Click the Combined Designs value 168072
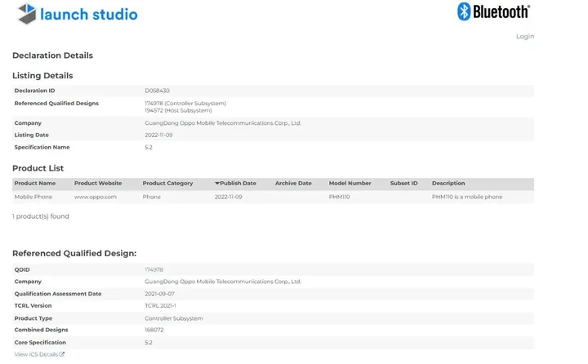The image size is (588, 364). 154,331
